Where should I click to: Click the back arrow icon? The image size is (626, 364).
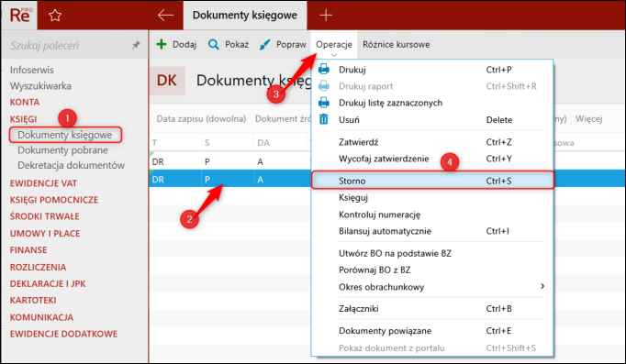[x=165, y=16]
